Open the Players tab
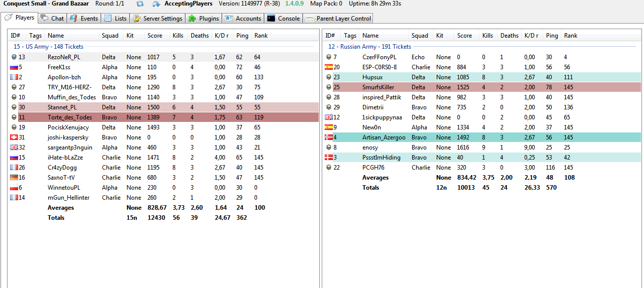This screenshot has height=288, width=644. [x=20, y=18]
